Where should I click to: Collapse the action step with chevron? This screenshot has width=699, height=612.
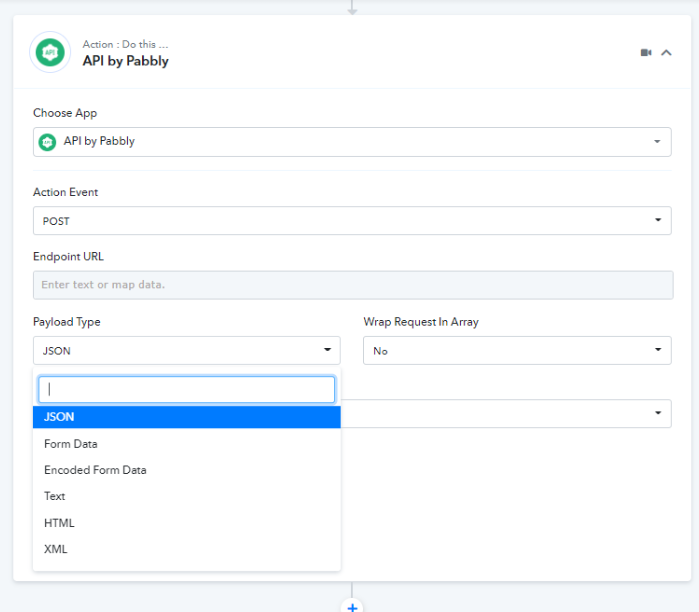click(x=666, y=53)
